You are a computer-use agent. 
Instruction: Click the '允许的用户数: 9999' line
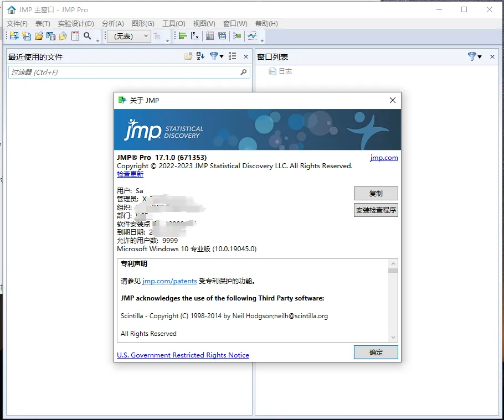pyautogui.click(x=147, y=241)
